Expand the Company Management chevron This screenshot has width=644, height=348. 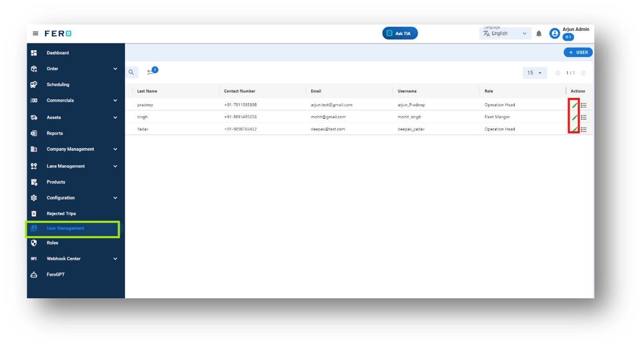pos(116,149)
